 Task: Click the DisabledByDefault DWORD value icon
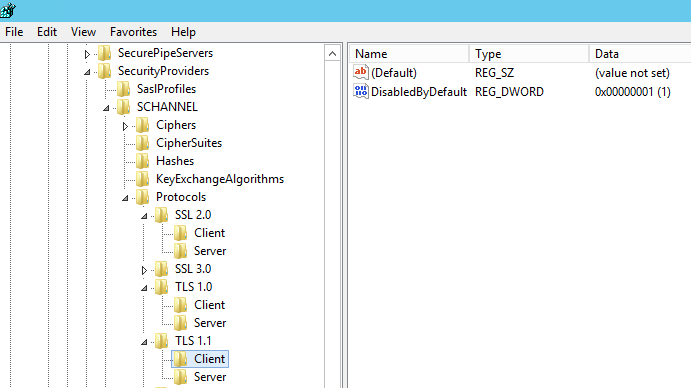point(360,91)
